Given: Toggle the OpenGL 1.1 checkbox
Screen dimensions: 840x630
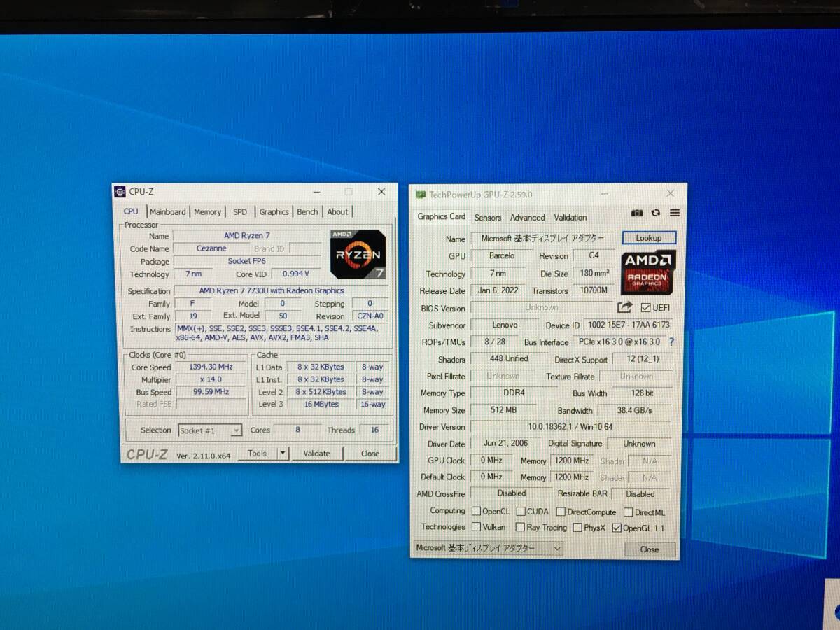Looking at the screenshot, I should coord(617,528).
